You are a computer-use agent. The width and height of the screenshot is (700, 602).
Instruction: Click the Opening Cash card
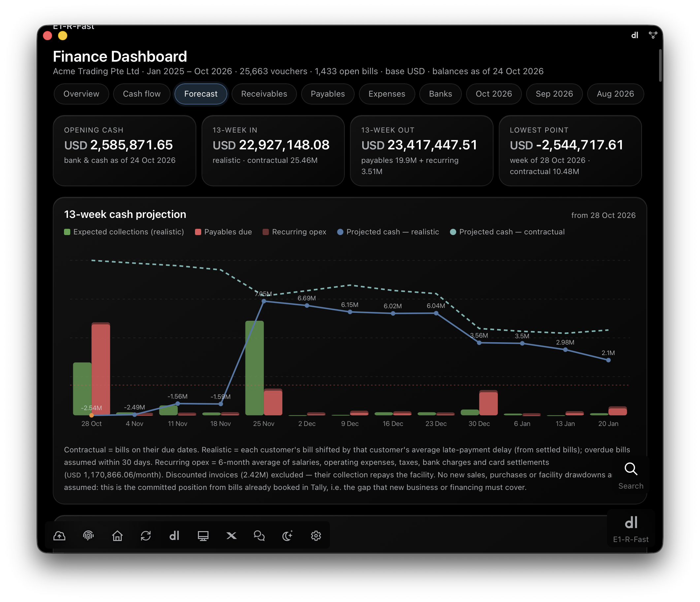[x=124, y=151]
